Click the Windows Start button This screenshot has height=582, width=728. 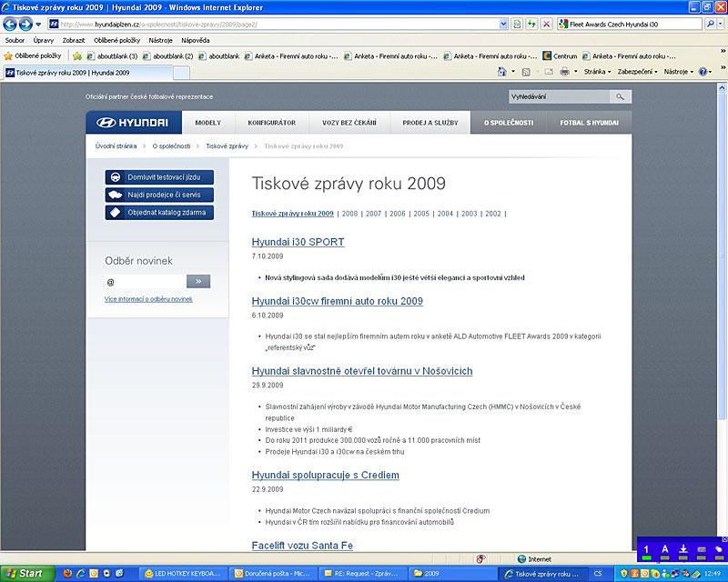pos(27,574)
